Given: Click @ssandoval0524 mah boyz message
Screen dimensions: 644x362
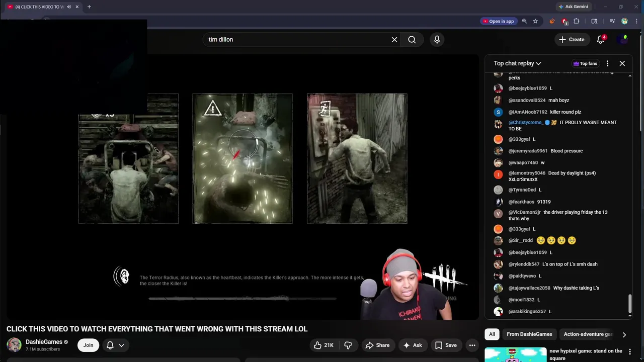Looking at the screenshot, I should (x=558, y=100).
